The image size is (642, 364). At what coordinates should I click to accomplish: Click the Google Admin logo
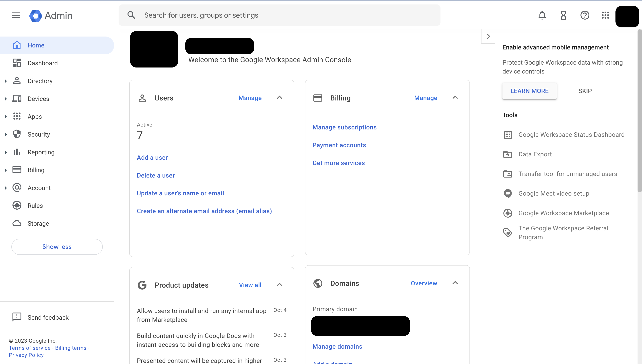point(51,16)
